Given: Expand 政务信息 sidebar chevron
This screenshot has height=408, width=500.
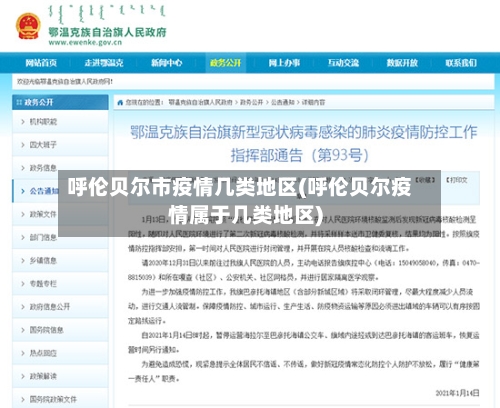Looking at the screenshot, I should tap(23, 168).
